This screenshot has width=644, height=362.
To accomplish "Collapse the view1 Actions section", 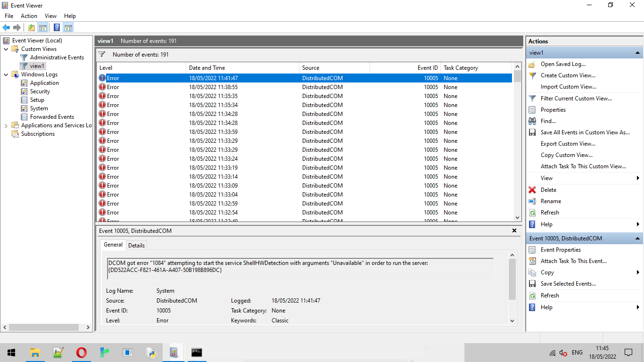I will pyautogui.click(x=637, y=53).
